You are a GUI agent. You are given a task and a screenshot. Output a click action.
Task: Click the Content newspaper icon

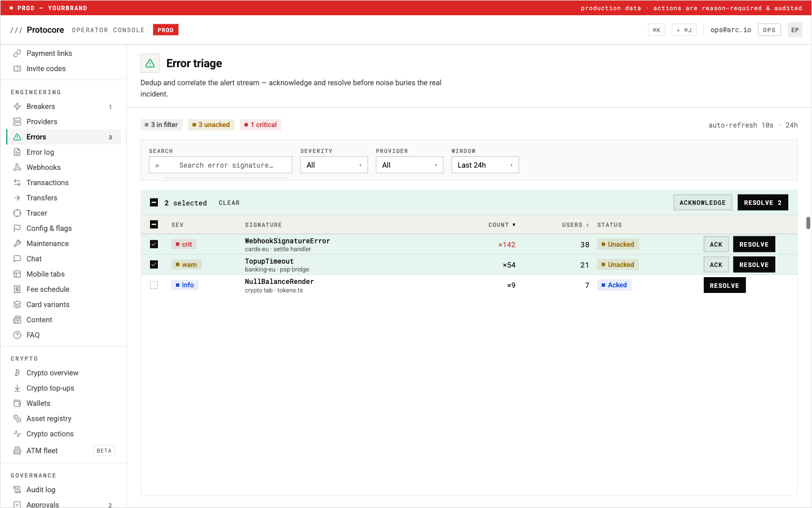[x=17, y=320]
